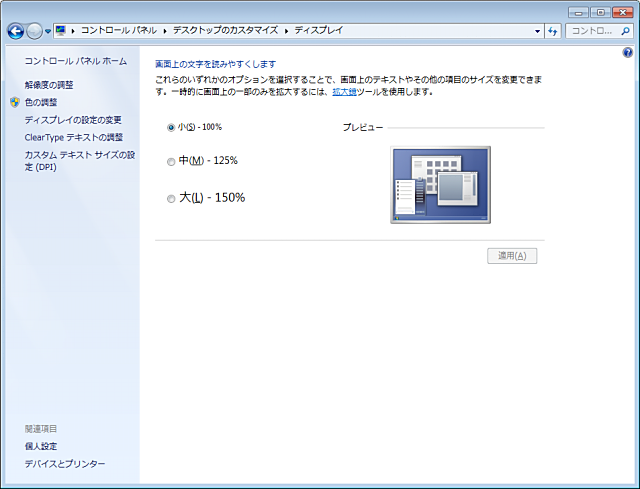The image size is (640, 489).
Task: Click the shield icon next to 色の調整
Action: click(x=14, y=102)
